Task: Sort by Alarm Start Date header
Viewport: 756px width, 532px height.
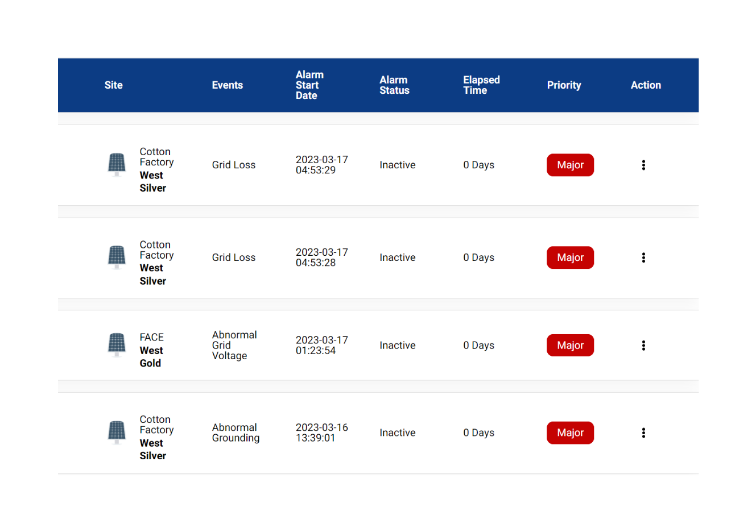Action: click(x=309, y=85)
